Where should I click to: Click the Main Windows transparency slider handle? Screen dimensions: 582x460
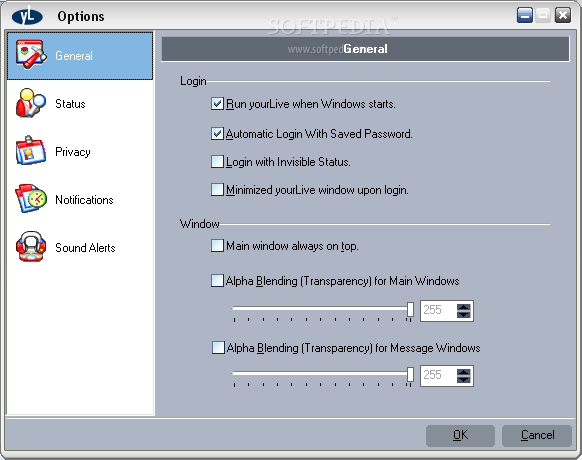(410, 309)
